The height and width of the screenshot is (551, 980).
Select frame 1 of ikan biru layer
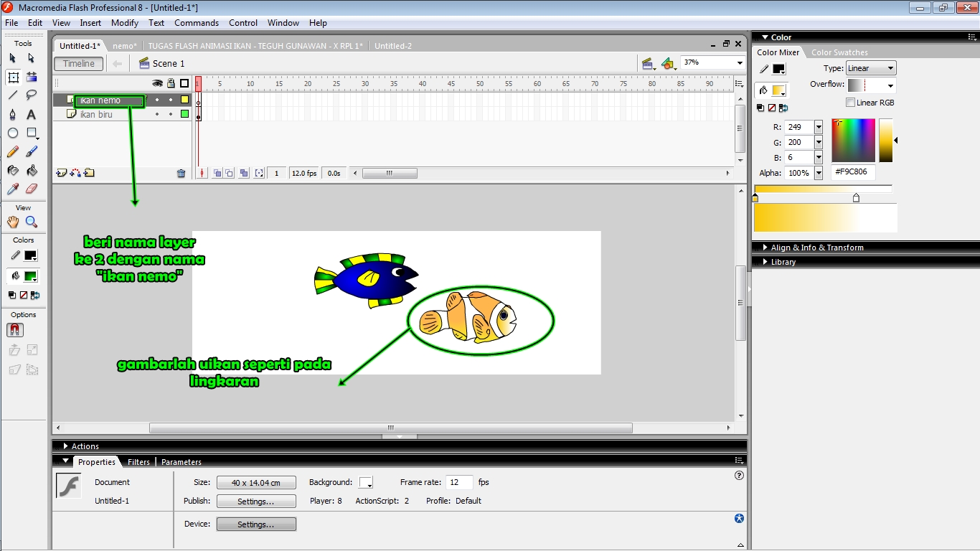(x=198, y=114)
